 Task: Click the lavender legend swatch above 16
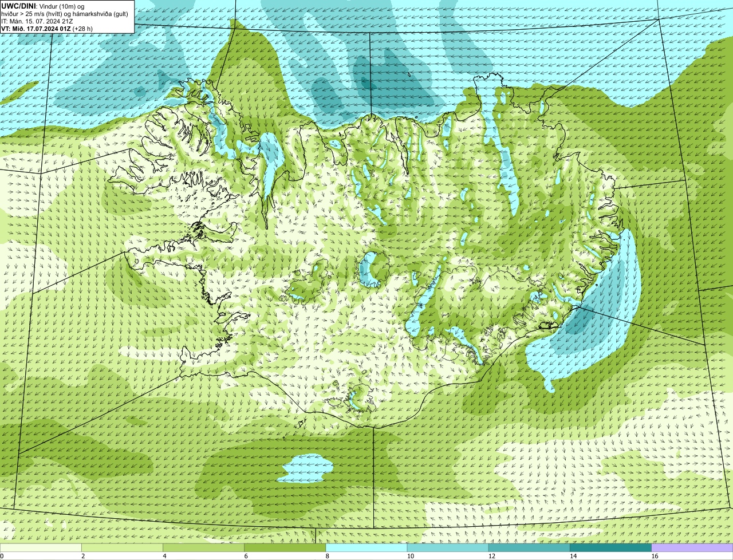692,548
